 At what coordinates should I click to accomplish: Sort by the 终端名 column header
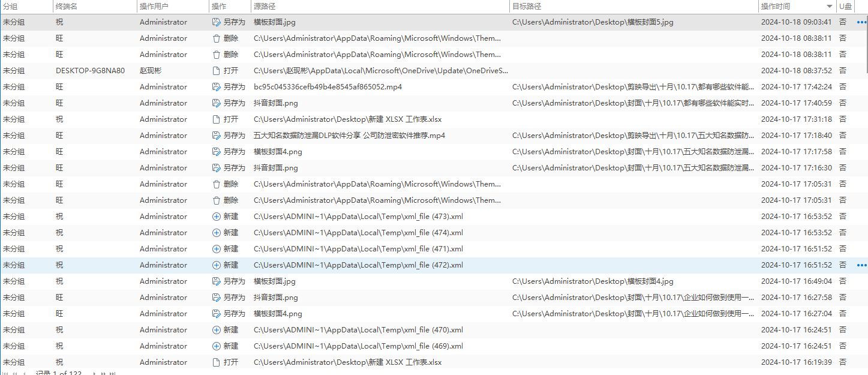click(x=95, y=7)
